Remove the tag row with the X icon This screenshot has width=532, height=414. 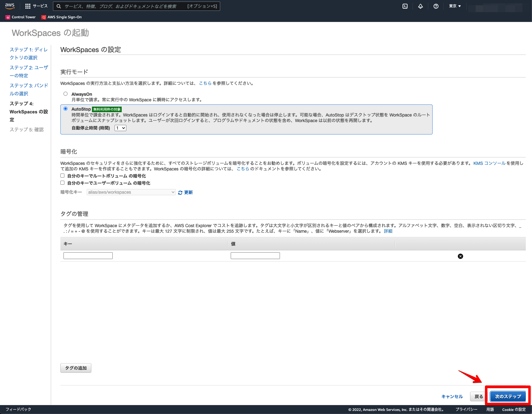[x=460, y=256]
